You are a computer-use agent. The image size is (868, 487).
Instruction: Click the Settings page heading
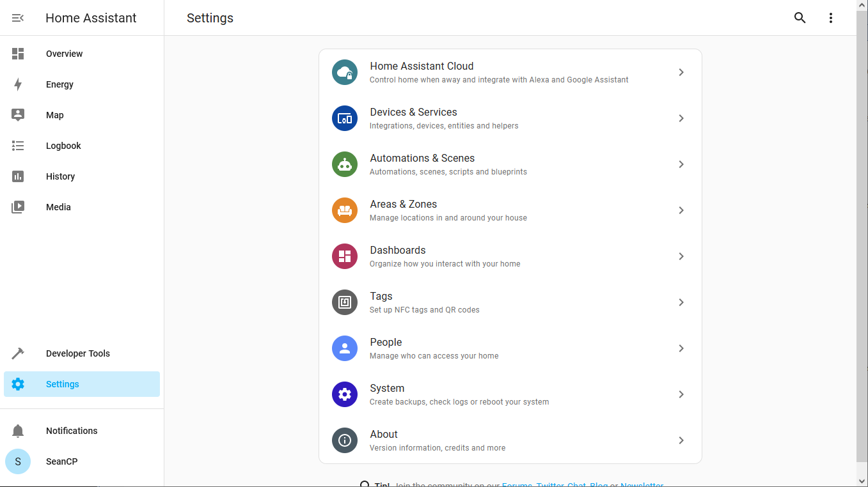coord(210,18)
